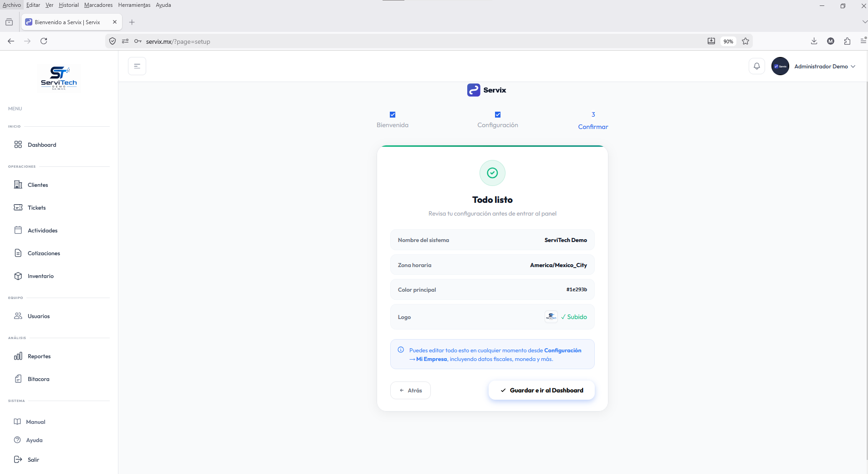This screenshot has width=868, height=474.
Task: Open the Tickets icon in sidebar
Action: (x=18, y=207)
